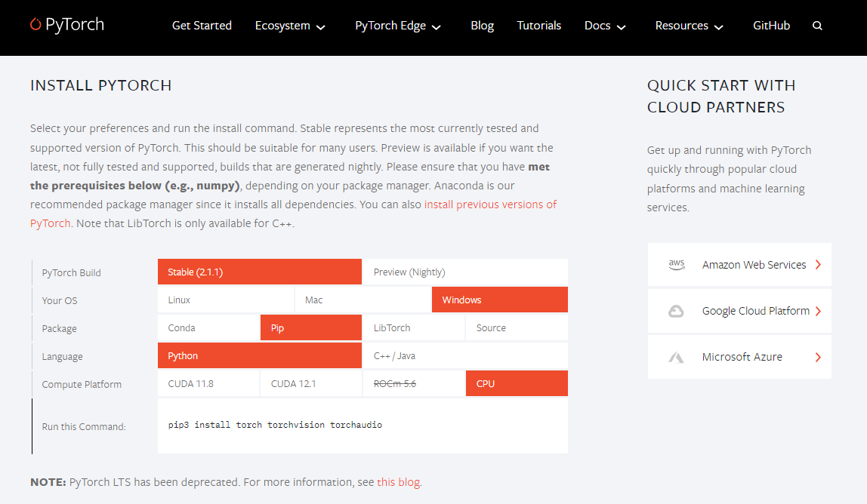Expand the Resources dropdown chevron
867x504 pixels.
(x=719, y=27)
